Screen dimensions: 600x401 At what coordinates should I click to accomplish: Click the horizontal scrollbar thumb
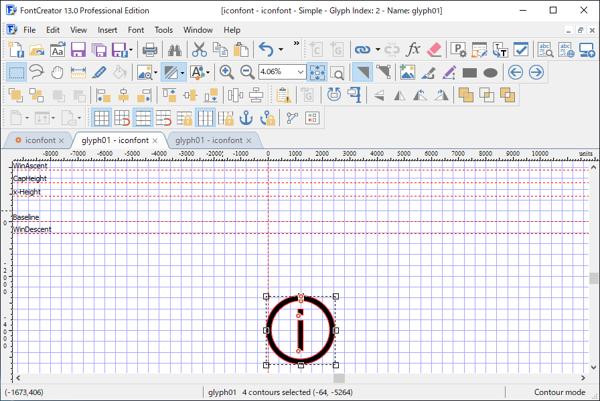pyautogui.click(x=339, y=378)
